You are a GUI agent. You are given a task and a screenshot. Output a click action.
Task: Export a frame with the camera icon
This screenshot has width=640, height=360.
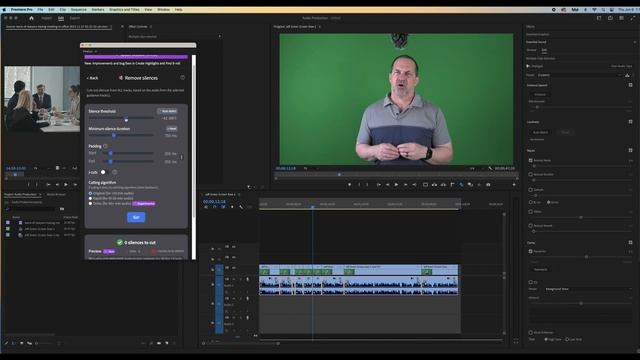488,185
